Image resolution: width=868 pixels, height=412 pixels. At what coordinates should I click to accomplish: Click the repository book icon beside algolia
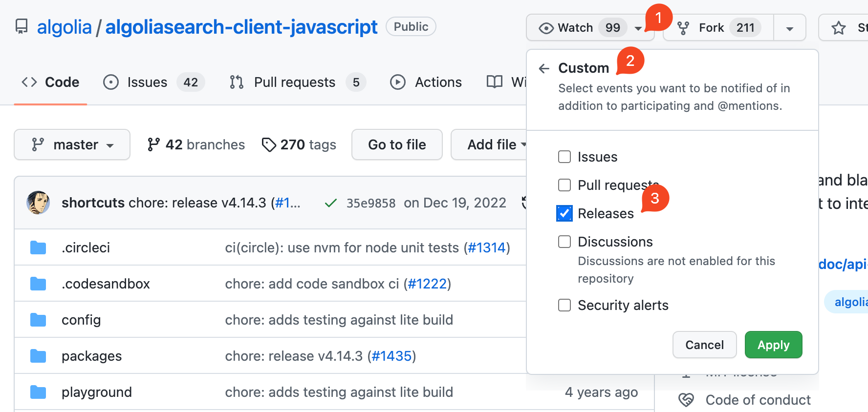click(22, 27)
